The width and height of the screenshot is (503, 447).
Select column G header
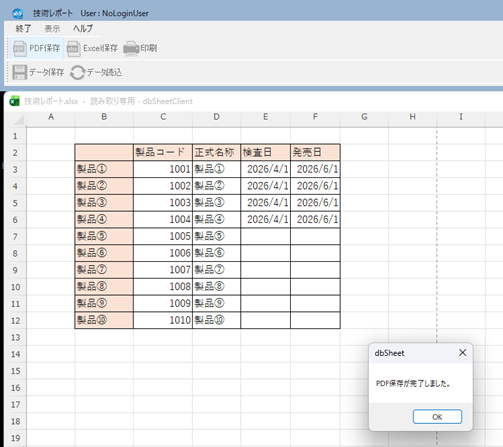(364, 117)
